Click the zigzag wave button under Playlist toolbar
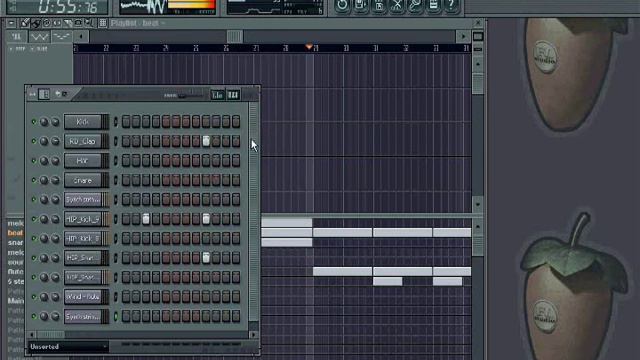Screen dimensions: 640x360 coord(39,37)
